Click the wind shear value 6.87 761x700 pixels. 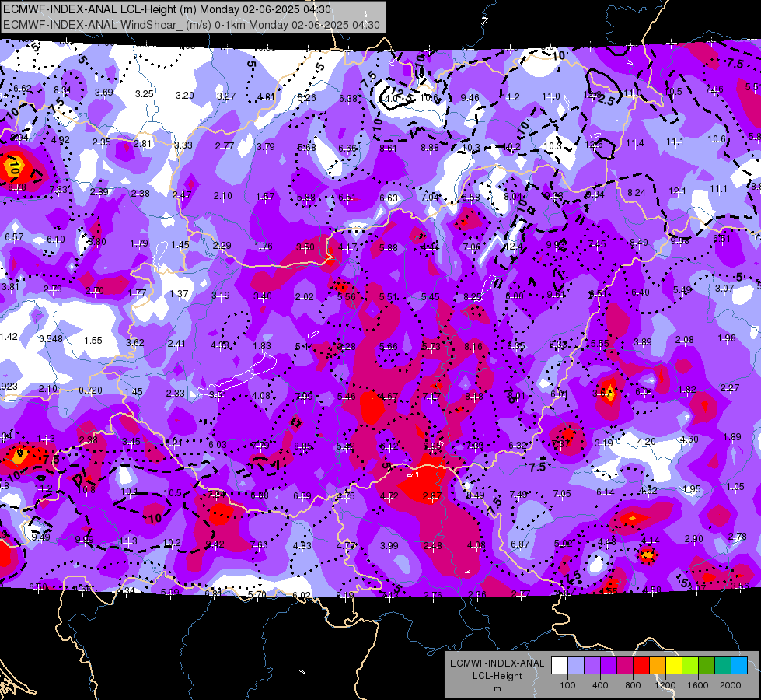point(520,544)
